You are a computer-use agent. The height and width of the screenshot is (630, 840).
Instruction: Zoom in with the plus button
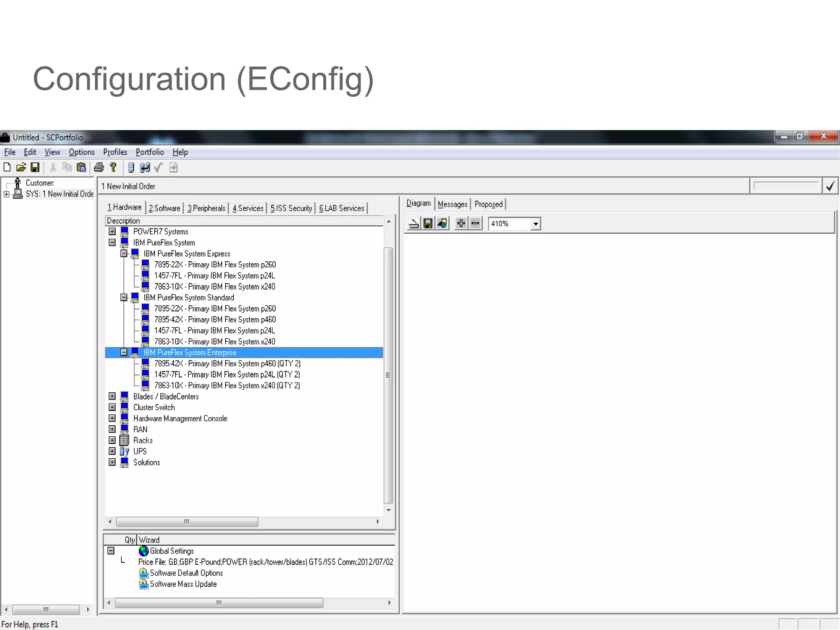click(x=461, y=224)
